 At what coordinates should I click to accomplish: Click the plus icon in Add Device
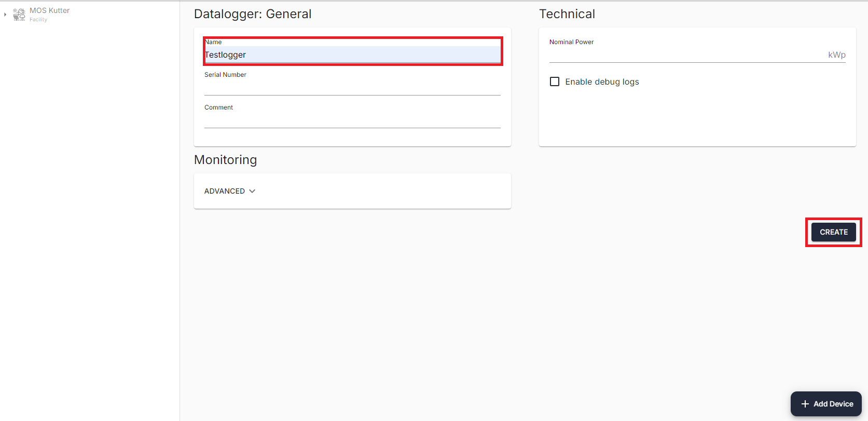tap(805, 404)
